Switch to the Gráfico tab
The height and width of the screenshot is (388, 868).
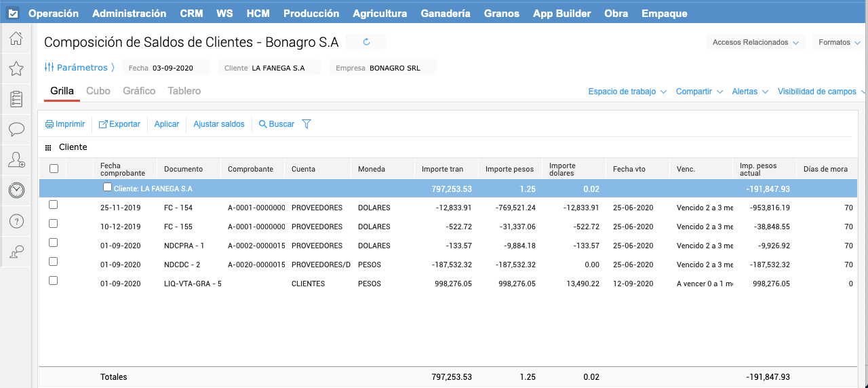point(139,91)
